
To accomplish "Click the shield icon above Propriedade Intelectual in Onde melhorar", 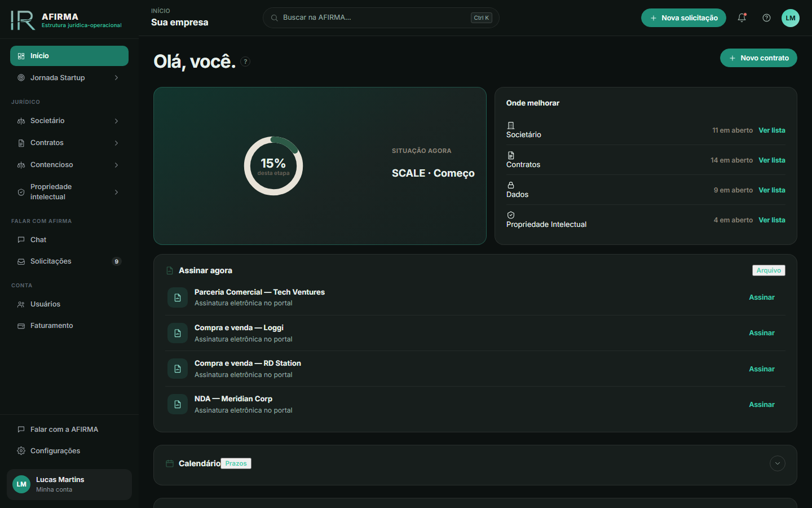I will click(x=511, y=215).
